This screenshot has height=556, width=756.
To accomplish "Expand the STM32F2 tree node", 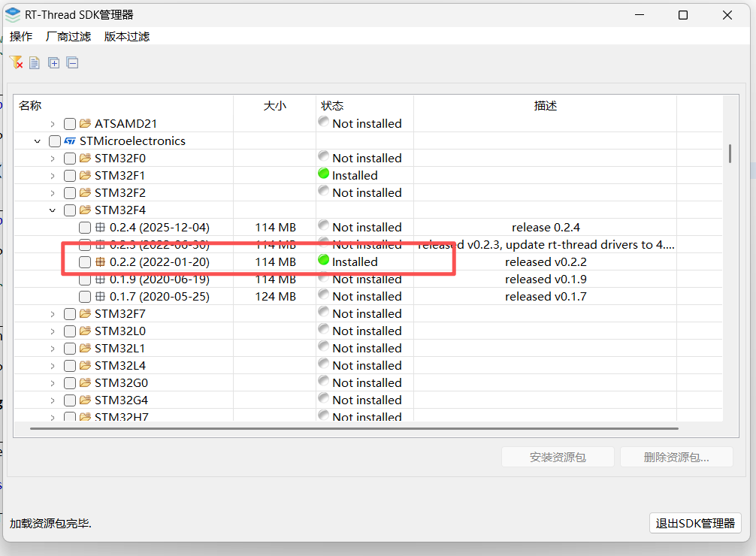I will 53,193.
